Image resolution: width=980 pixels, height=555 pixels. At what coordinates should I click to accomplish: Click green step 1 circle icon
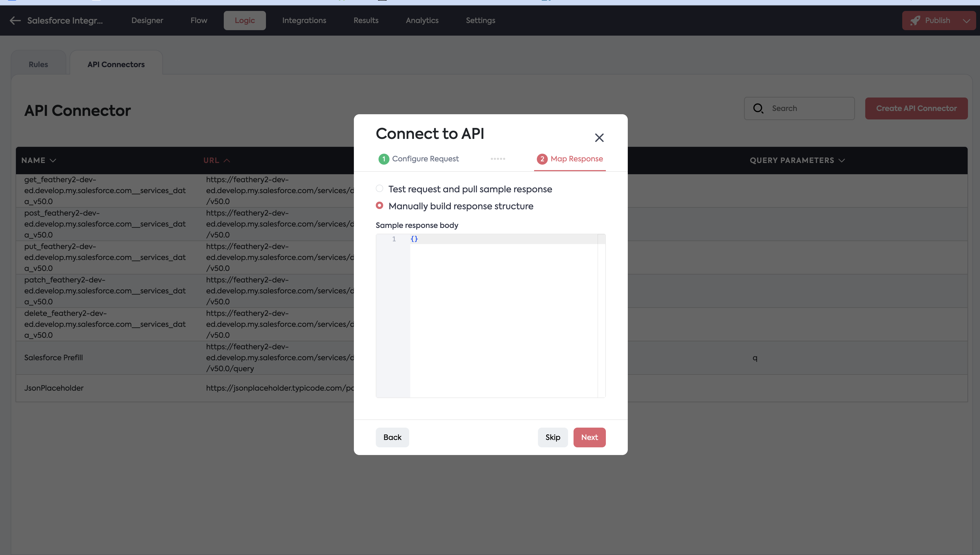383,159
